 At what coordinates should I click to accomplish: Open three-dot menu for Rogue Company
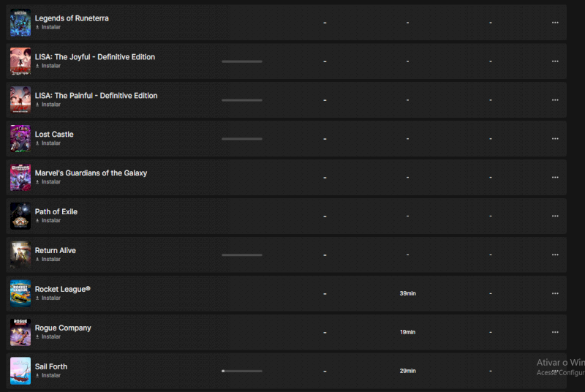click(x=555, y=333)
